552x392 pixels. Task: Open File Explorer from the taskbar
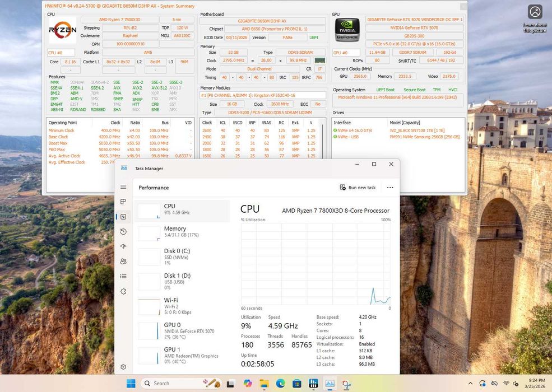(x=264, y=384)
